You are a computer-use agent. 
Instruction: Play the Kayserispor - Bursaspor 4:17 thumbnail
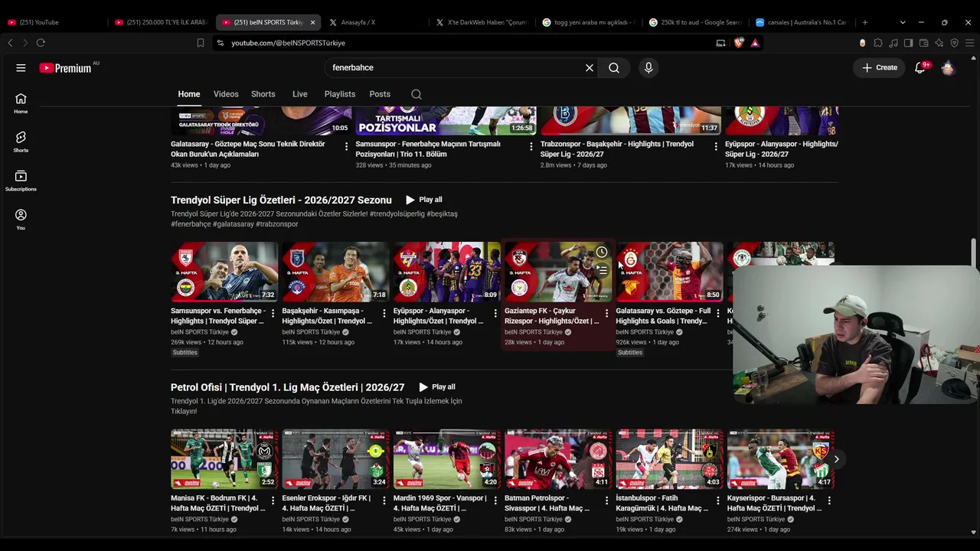pyautogui.click(x=781, y=459)
